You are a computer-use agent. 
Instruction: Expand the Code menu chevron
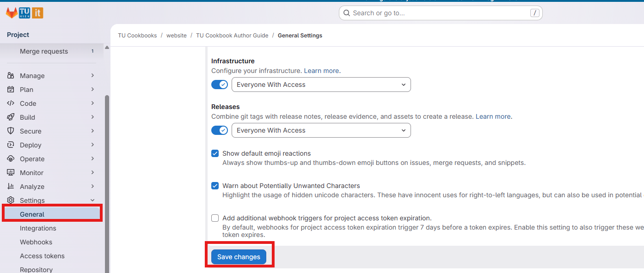pyautogui.click(x=92, y=103)
